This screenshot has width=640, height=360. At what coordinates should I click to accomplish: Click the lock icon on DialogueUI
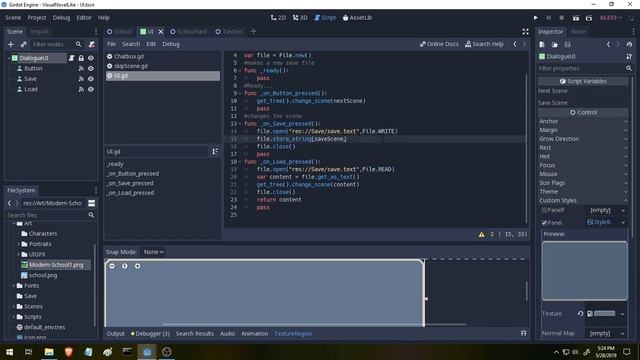(x=81, y=58)
